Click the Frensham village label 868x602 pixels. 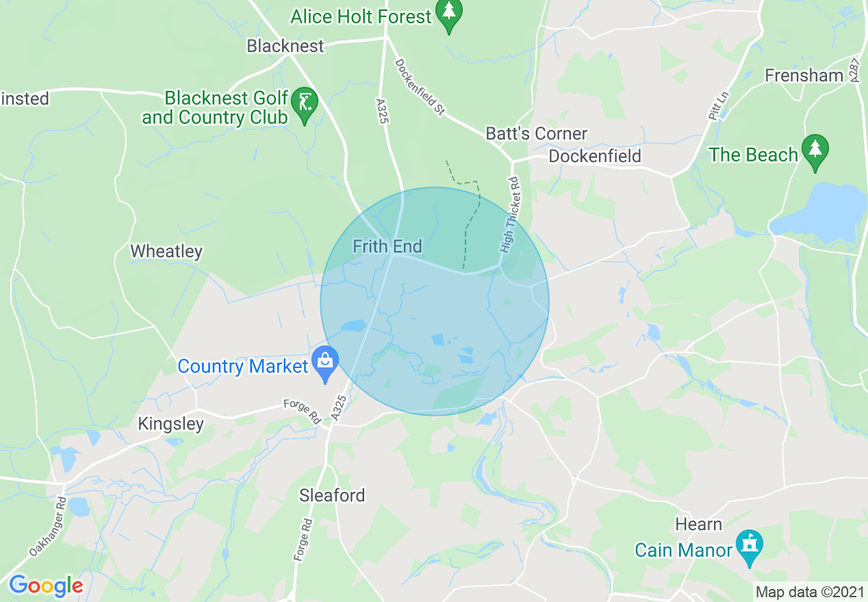804,75
